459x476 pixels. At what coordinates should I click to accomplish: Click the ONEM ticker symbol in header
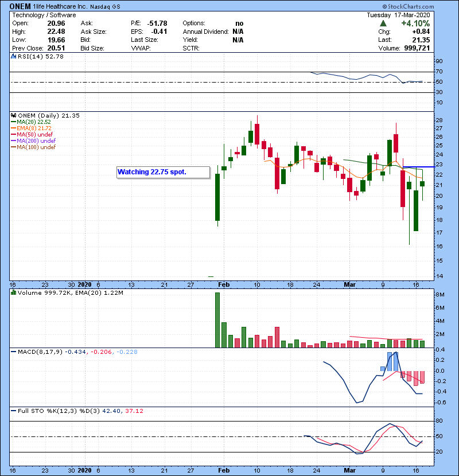20,6
